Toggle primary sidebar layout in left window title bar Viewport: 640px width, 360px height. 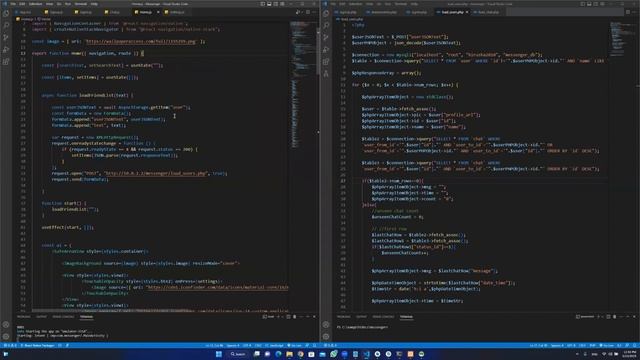262,4
